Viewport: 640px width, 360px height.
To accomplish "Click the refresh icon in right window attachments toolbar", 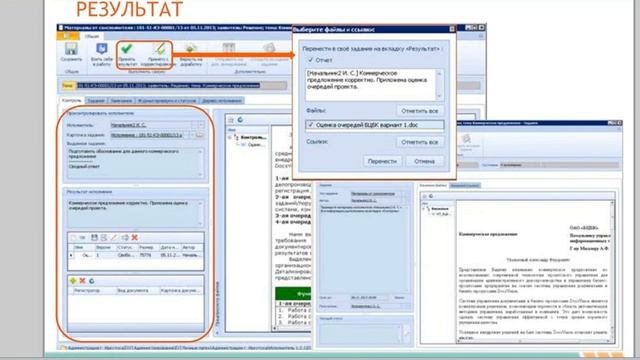I will (x=431, y=196).
